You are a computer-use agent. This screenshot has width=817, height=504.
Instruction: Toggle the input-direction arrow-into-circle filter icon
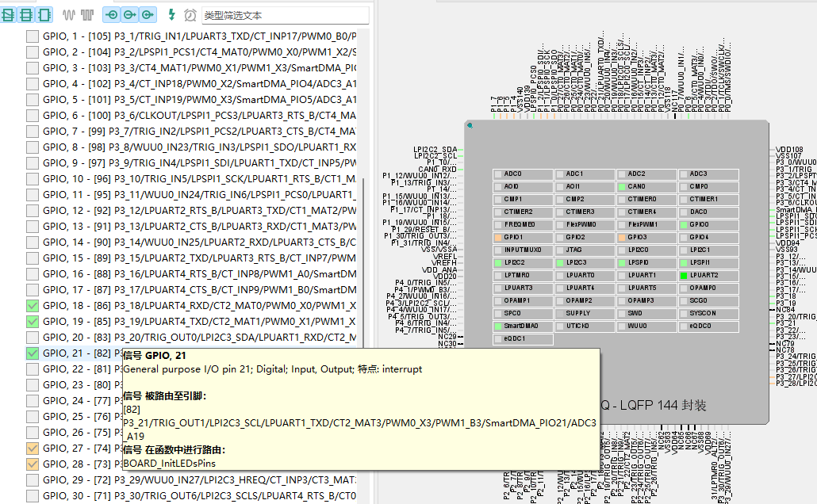(112, 14)
